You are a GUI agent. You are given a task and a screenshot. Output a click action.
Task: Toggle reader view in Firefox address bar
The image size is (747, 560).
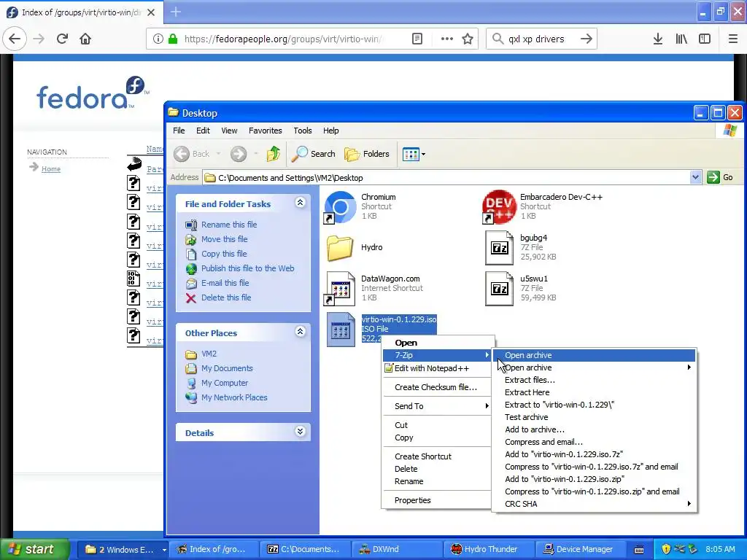click(x=417, y=39)
